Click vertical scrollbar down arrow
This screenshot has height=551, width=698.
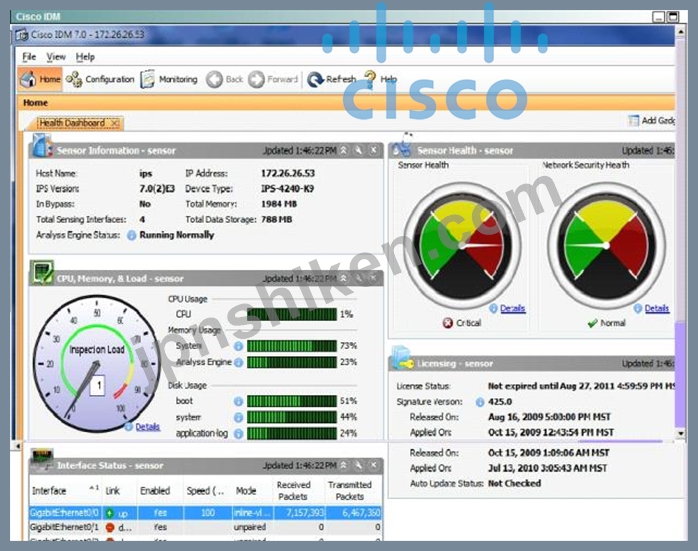click(680, 433)
